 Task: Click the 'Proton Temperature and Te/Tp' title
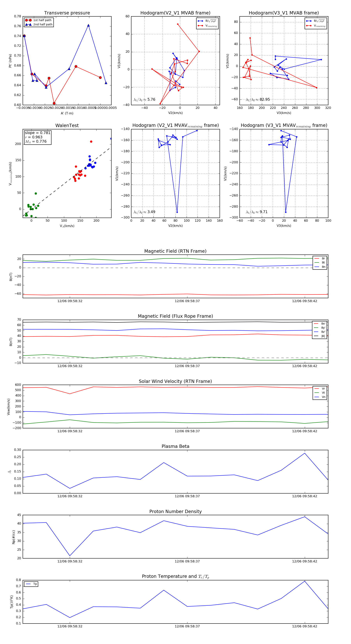pyautogui.click(x=175, y=576)
